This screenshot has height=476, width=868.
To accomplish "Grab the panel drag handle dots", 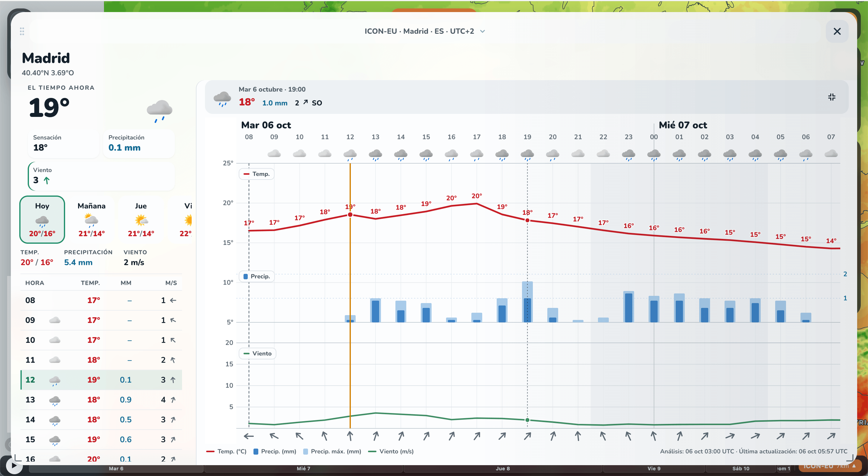I will (x=22, y=31).
